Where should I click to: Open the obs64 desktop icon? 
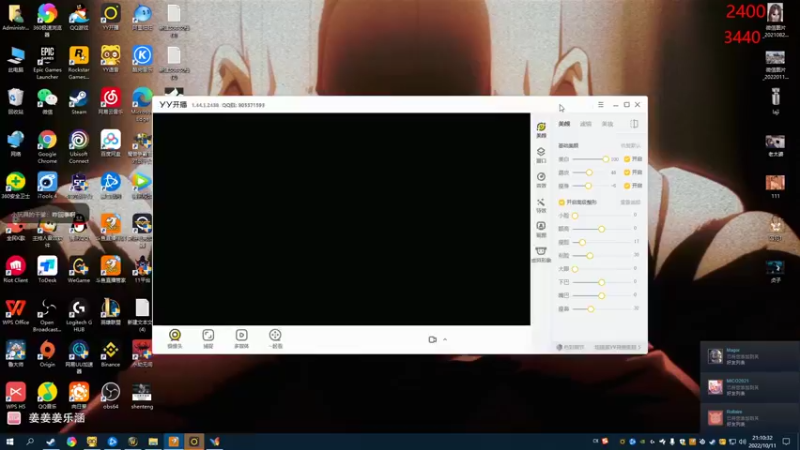(110, 395)
